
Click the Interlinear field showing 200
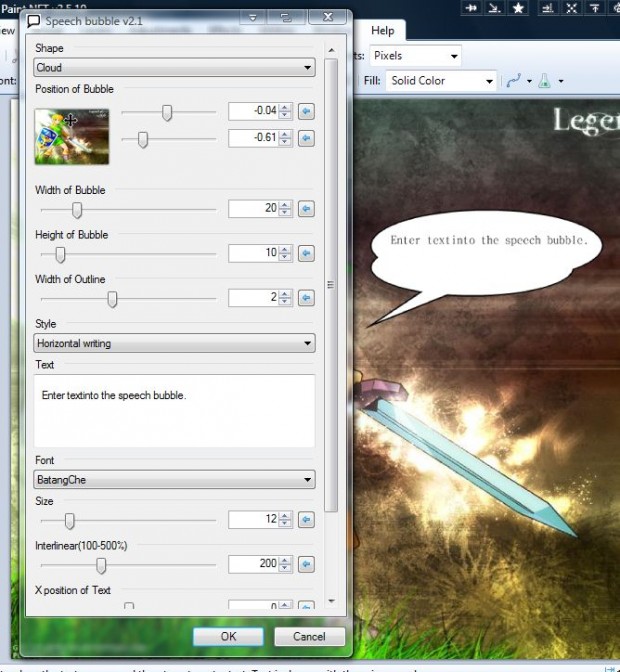pyautogui.click(x=254, y=564)
